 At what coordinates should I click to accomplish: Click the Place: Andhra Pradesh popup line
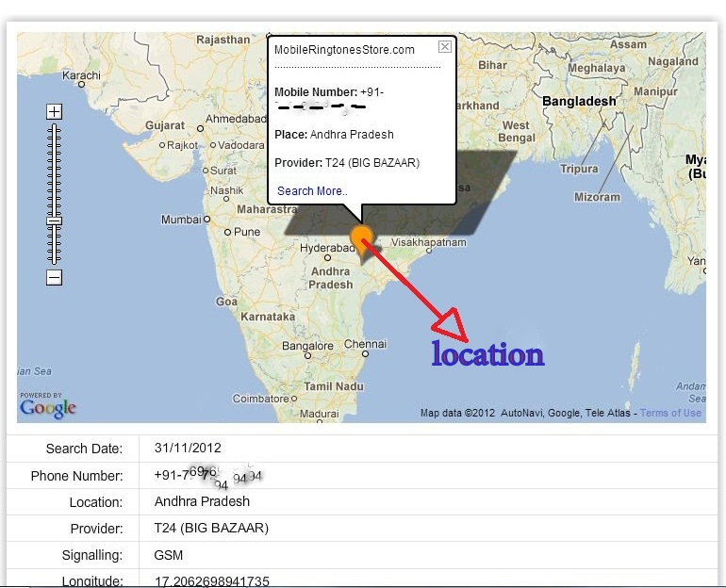pyautogui.click(x=334, y=135)
